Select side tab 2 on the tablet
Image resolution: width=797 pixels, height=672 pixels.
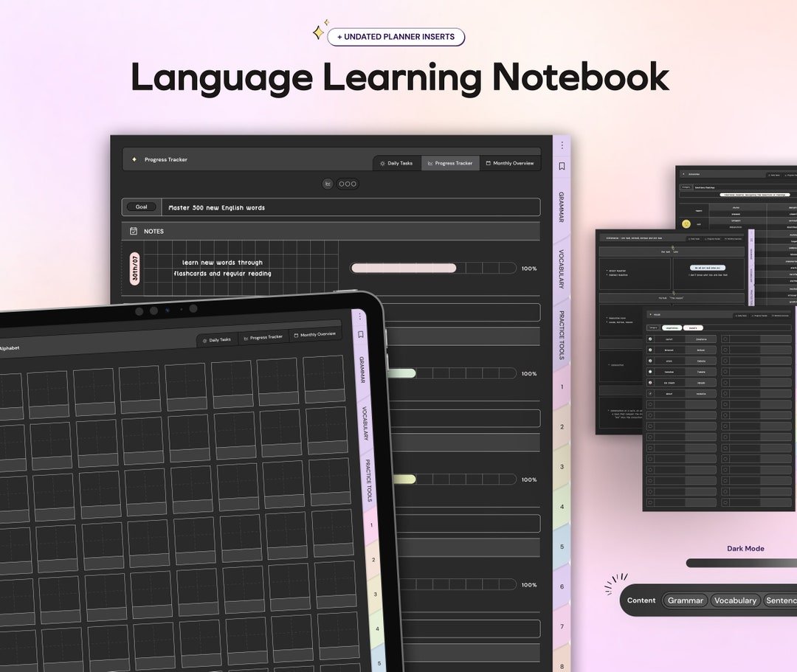[373, 560]
